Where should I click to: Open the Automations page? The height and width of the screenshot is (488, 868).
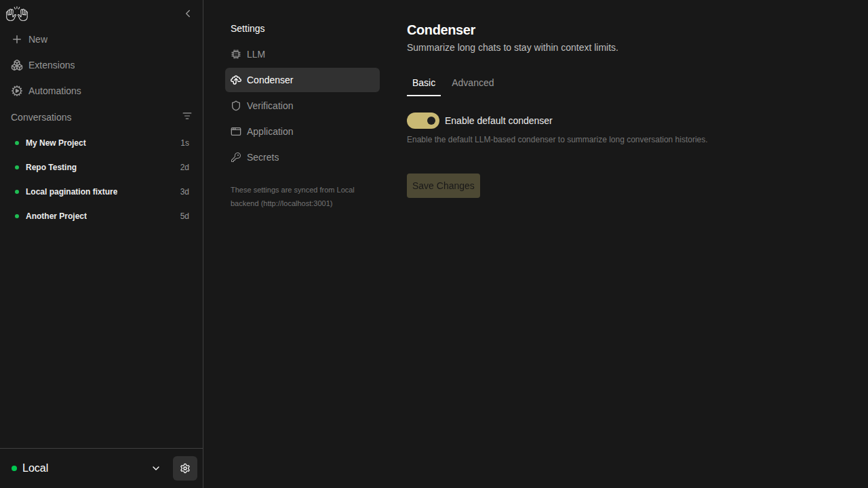[x=101, y=91]
